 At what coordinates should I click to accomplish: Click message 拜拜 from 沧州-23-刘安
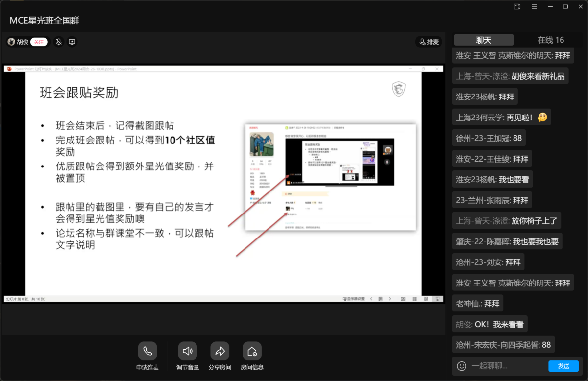[489, 262]
